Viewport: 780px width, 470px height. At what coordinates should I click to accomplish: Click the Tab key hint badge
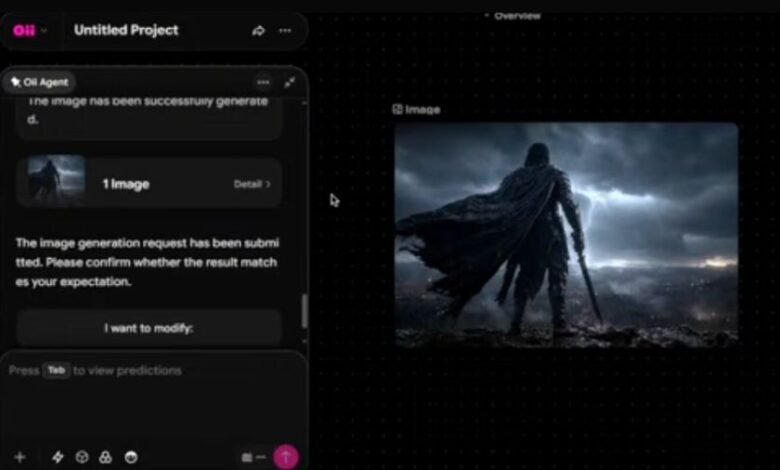tap(56, 371)
